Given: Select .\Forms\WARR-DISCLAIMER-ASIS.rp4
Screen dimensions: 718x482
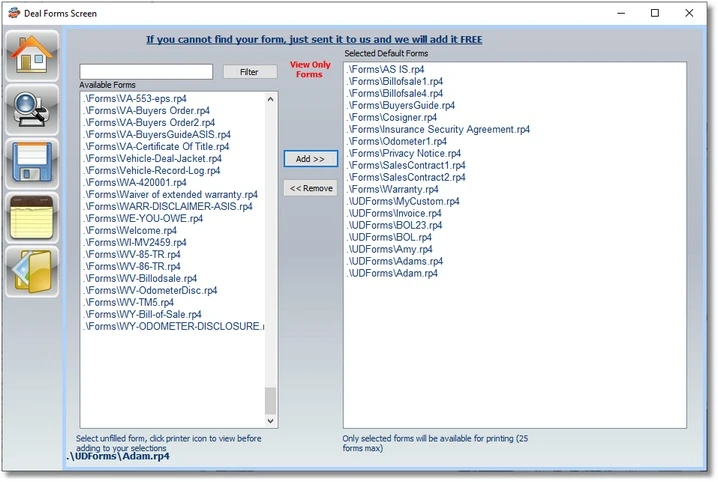Looking at the screenshot, I should pos(168,206).
